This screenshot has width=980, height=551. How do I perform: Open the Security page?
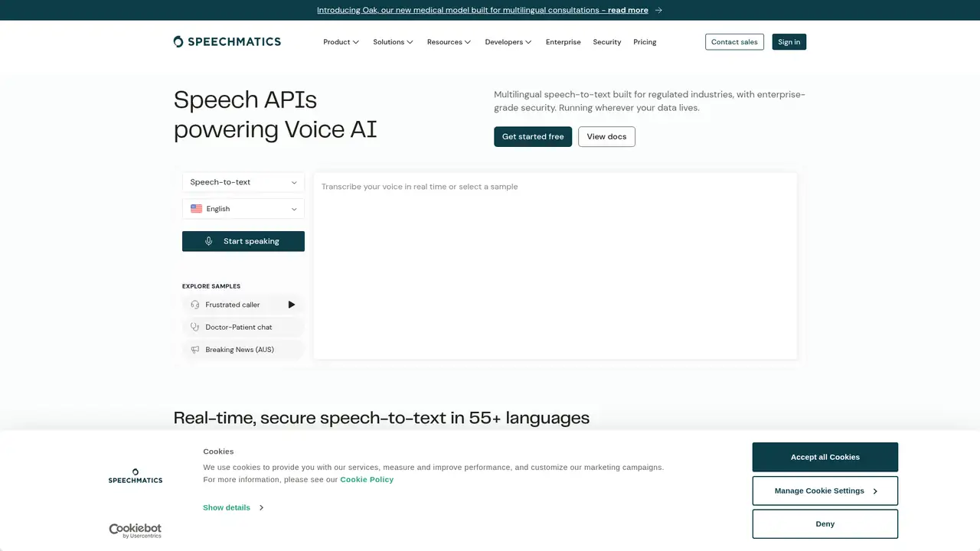pyautogui.click(x=606, y=42)
